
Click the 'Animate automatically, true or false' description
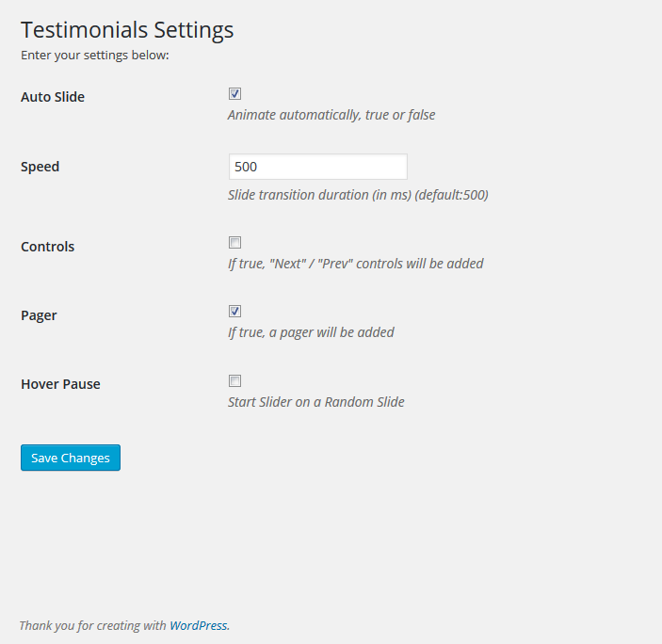point(331,115)
